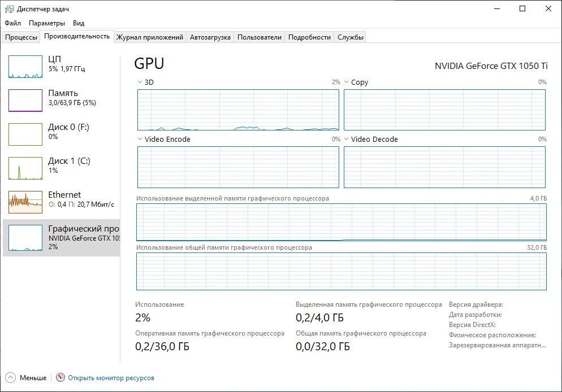Open the Параметры menu
This screenshot has width=562, height=392.
[x=47, y=23]
